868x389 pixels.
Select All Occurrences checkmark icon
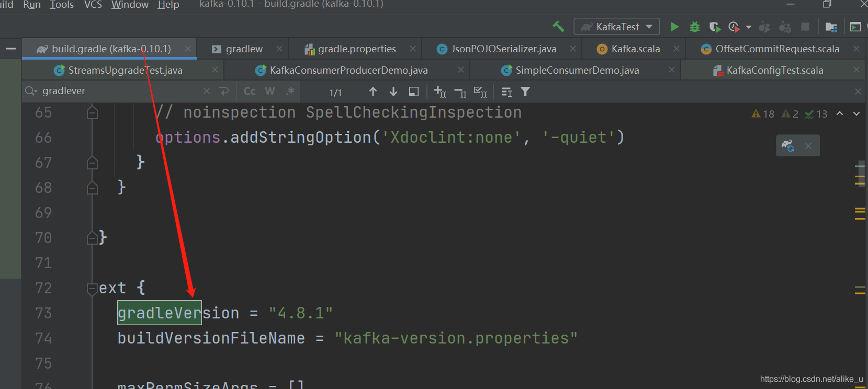(x=480, y=91)
